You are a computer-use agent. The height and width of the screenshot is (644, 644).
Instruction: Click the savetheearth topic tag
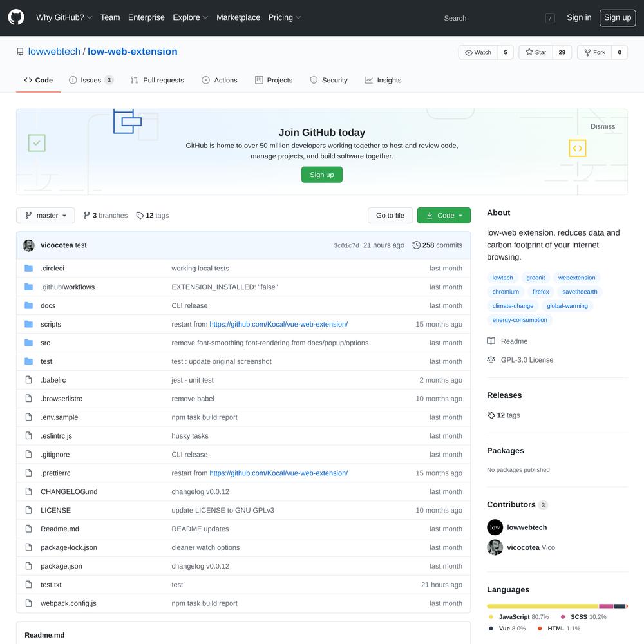580,292
